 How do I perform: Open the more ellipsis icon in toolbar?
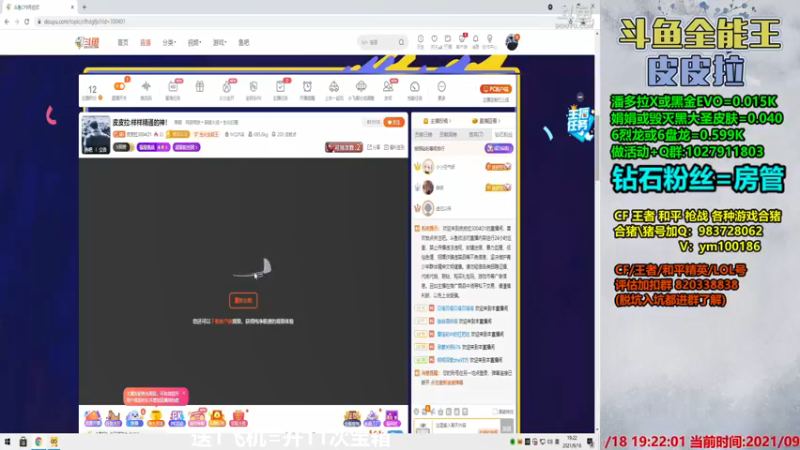[441, 87]
